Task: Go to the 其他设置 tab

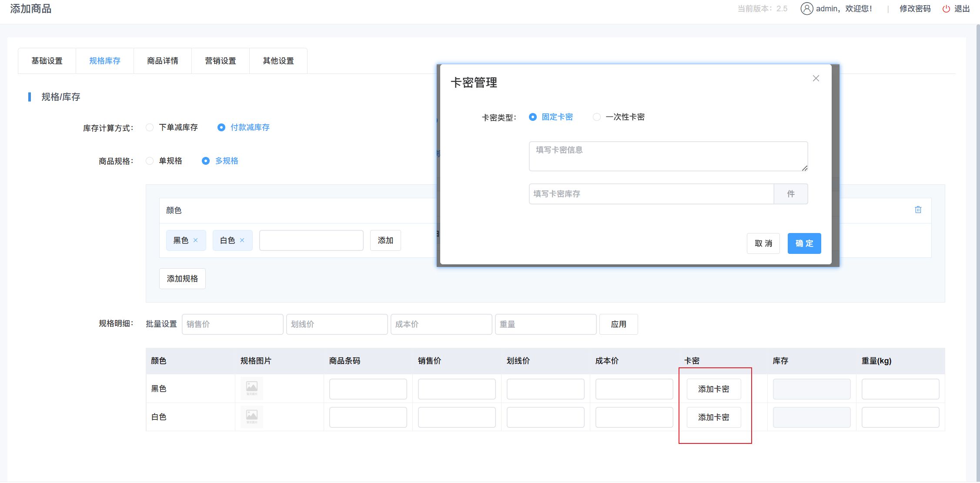Action: (x=278, y=61)
